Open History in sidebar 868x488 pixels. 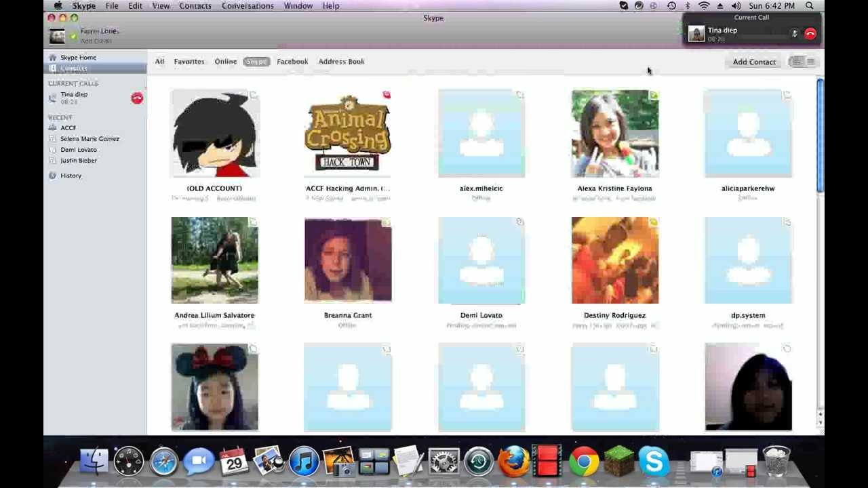(x=71, y=176)
